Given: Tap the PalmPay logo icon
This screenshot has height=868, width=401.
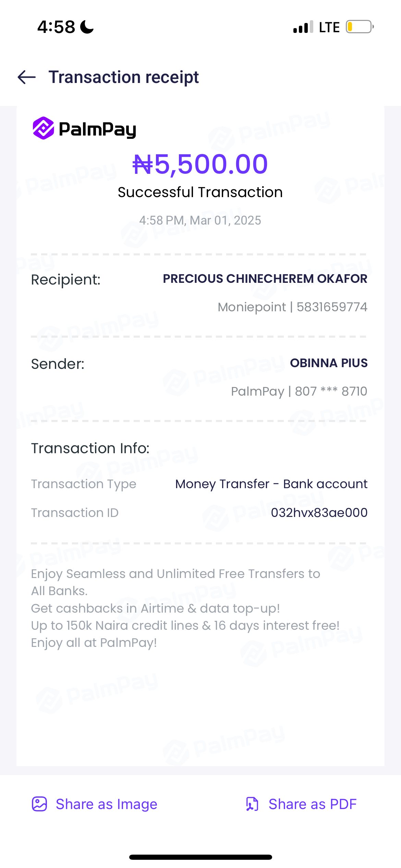Looking at the screenshot, I should [43, 128].
